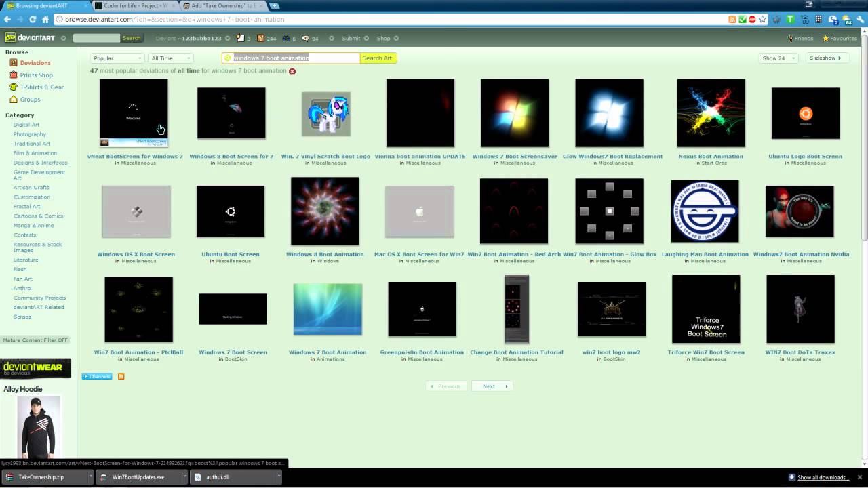Open the notes icon showing 94
868x488 pixels.
pos(305,39)
